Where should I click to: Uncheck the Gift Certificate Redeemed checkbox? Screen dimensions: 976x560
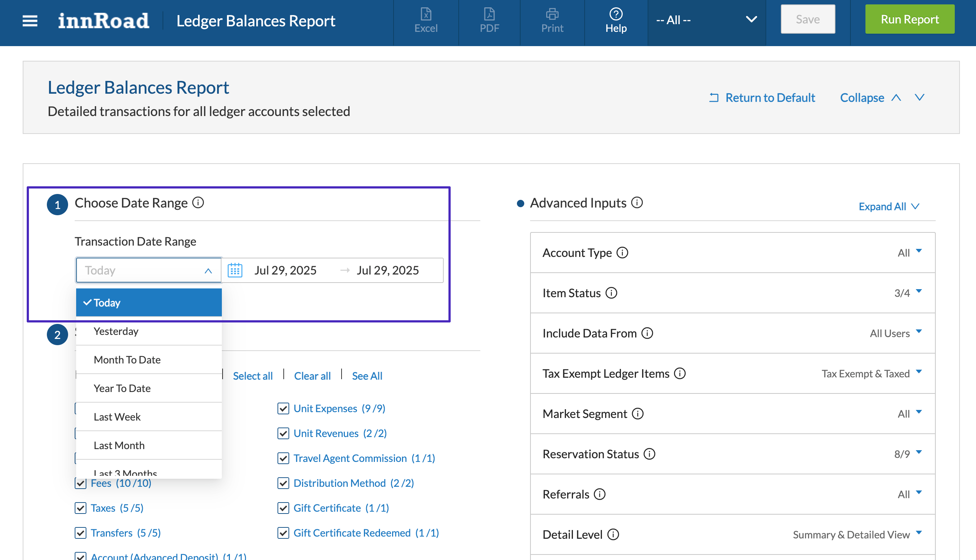coord(283,533)
